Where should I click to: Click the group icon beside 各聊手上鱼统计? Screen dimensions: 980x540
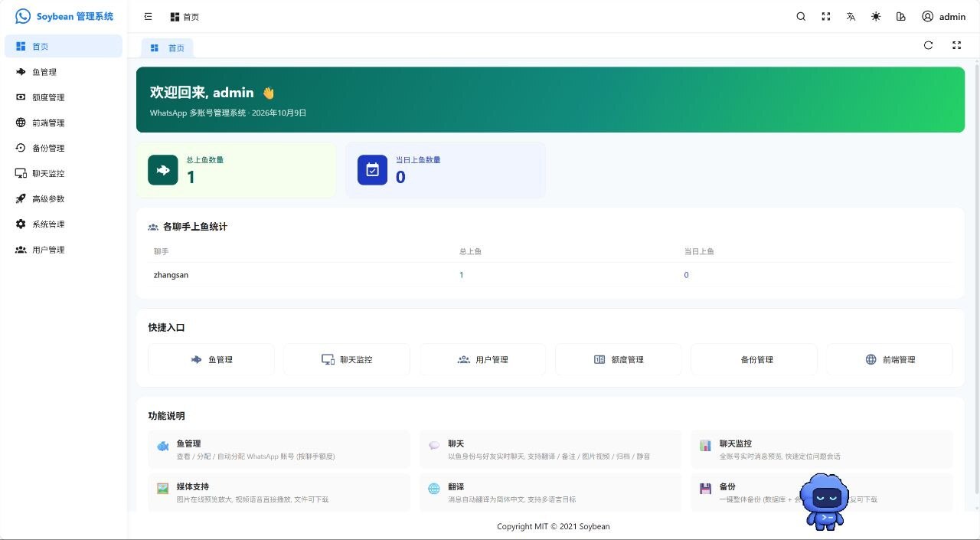[153, 227]
